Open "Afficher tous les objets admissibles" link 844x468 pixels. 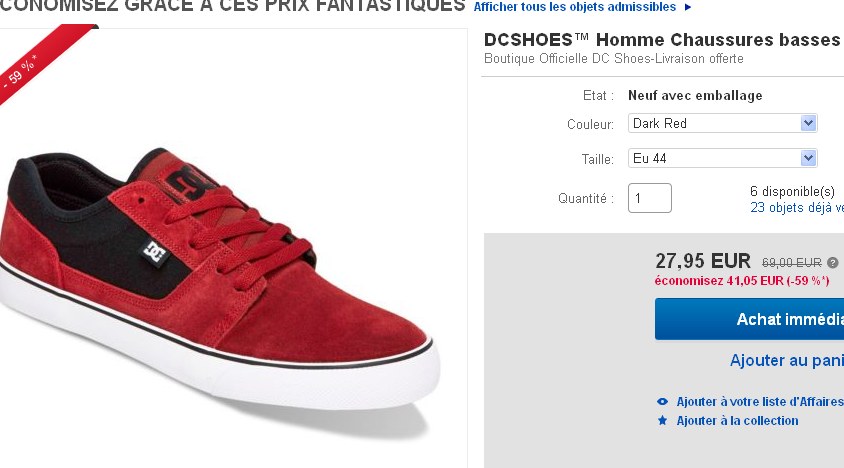(574, 7)
